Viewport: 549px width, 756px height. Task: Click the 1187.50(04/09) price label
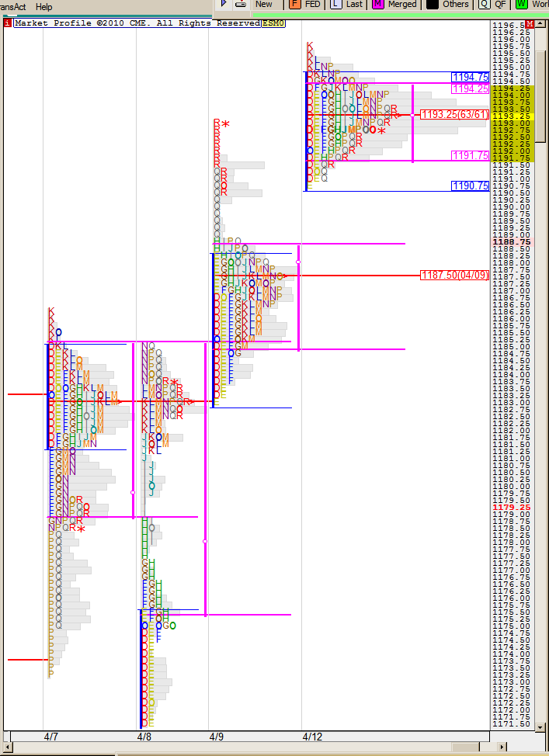click(454, 275)
